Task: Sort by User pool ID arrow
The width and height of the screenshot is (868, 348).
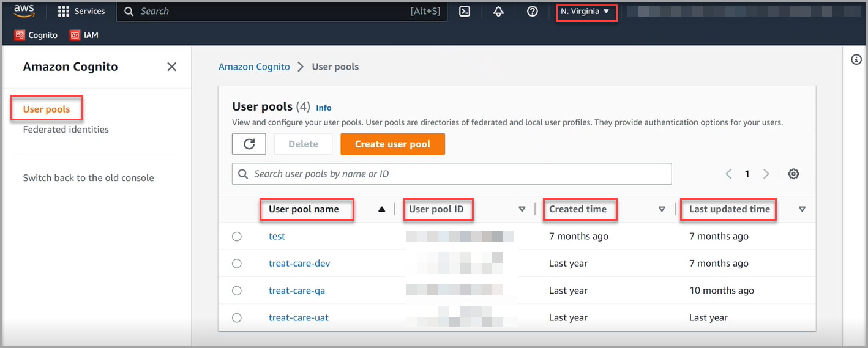Action: click(x=522, y=209)
